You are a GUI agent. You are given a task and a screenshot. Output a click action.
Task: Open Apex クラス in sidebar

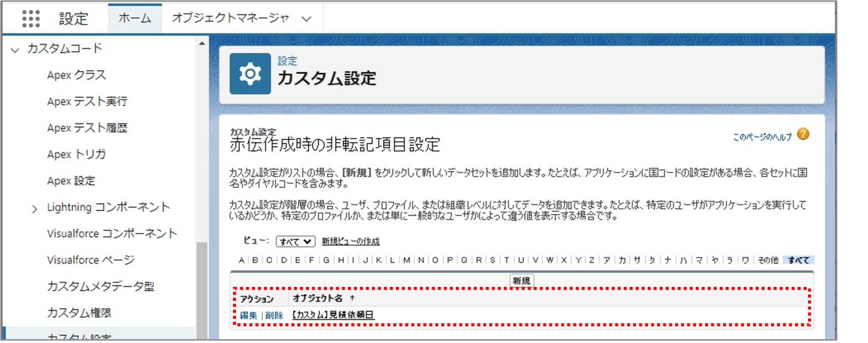[x=77, y=75]
